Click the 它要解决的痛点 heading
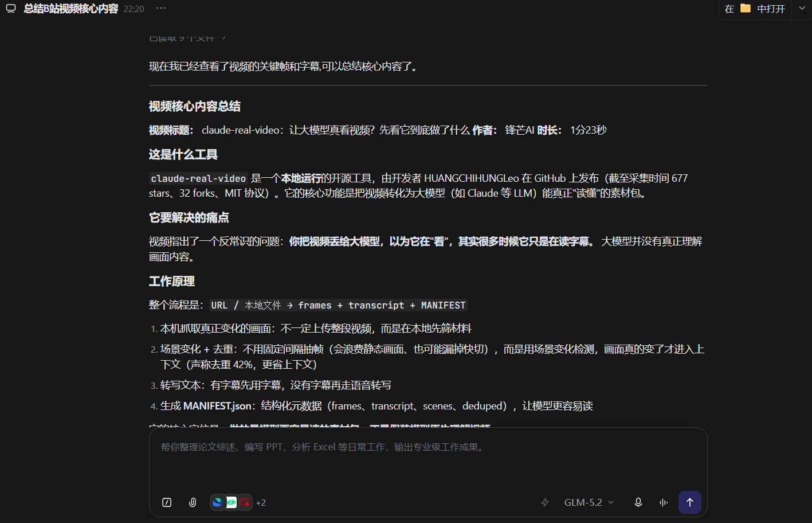 click(x=189, y=217)
